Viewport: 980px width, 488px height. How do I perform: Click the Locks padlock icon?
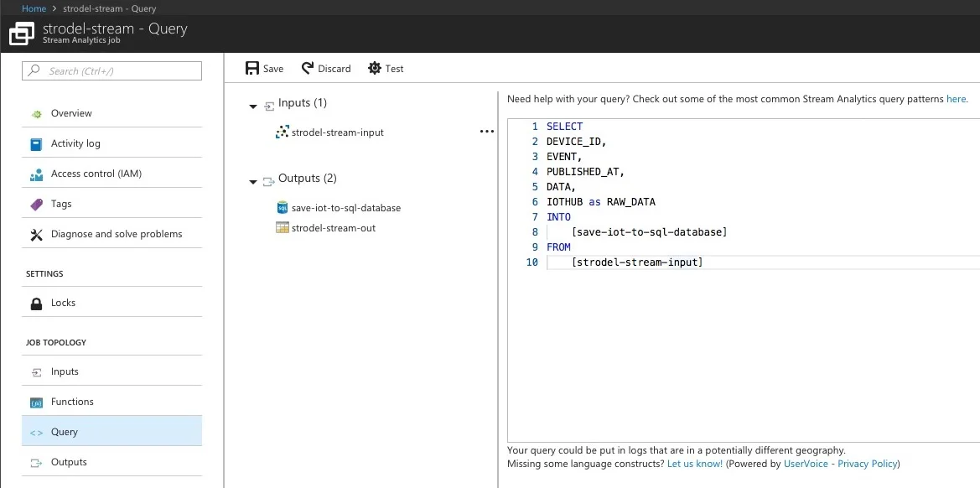[x=36, y=303]
